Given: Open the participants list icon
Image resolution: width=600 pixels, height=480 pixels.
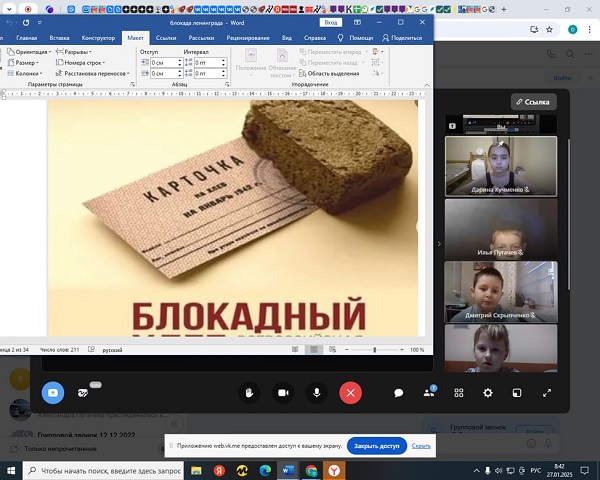Looking at the screenshot, I should tap(429, 393).
